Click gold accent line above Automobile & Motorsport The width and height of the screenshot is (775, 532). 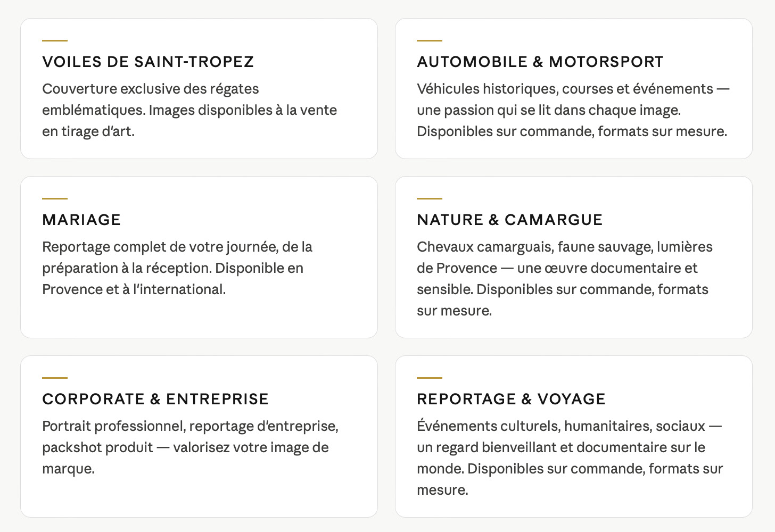point(430,40)
